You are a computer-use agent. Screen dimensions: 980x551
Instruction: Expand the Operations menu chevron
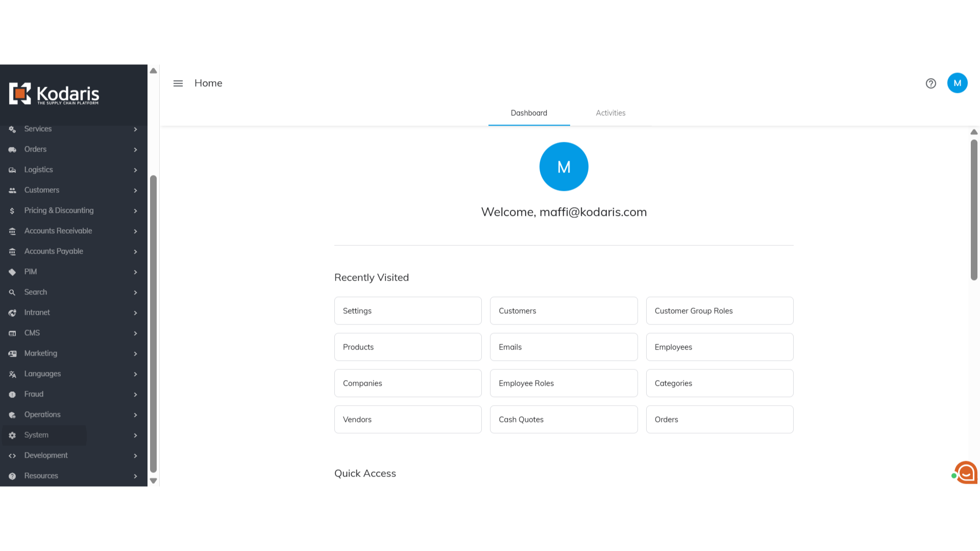[x=135, y=415]
